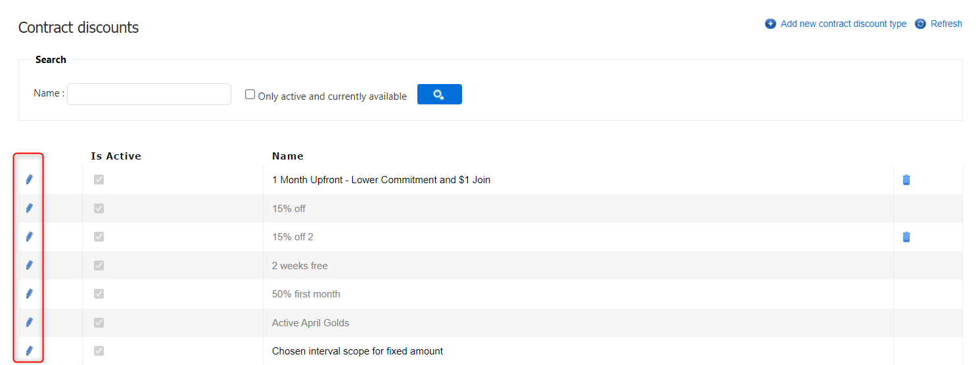The width and height of the screenshot is (980, 365).
Task: Click the 'Name' column header
Action: pos(287,156)
